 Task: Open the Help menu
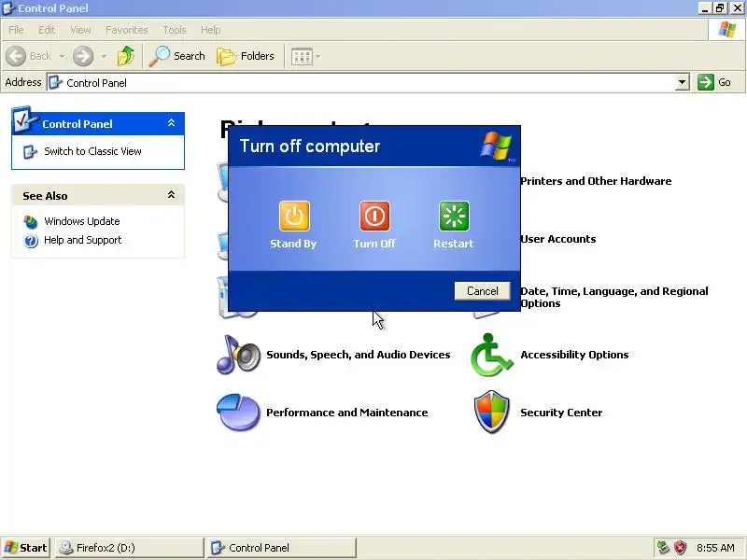point(211,30)
